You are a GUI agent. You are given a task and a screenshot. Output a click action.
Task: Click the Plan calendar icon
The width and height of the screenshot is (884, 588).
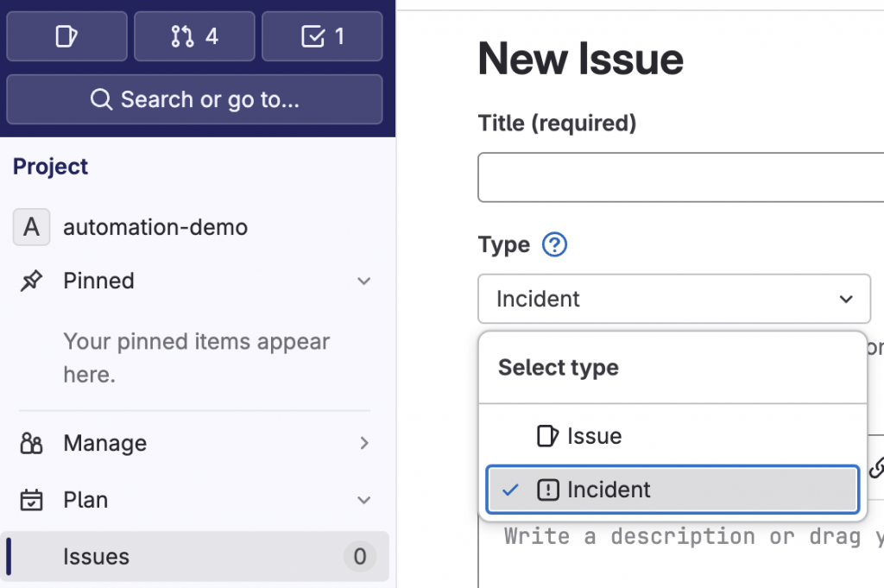(31, 501)
